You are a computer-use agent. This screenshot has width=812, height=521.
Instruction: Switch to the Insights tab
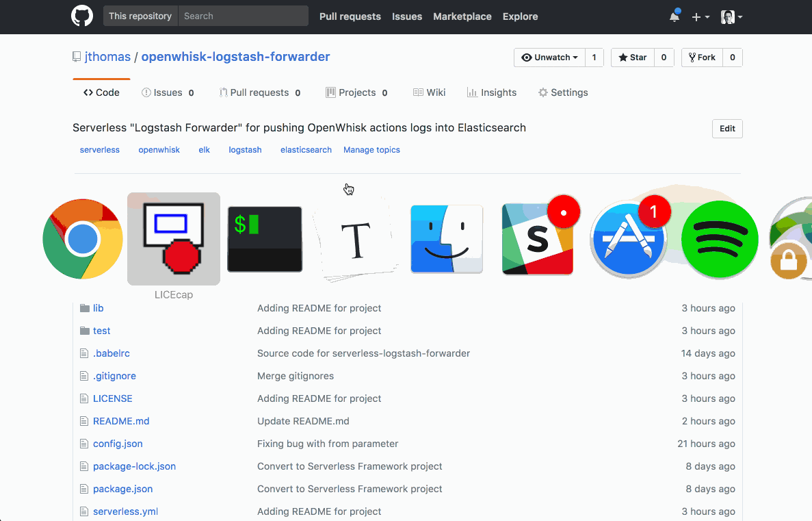(x=492, y=92)
